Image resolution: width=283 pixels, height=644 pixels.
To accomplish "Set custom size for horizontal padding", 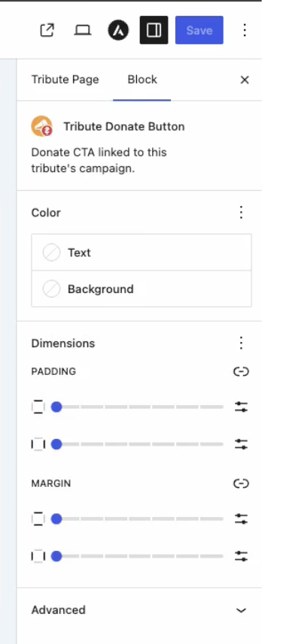I will click(x=241, y=444).
